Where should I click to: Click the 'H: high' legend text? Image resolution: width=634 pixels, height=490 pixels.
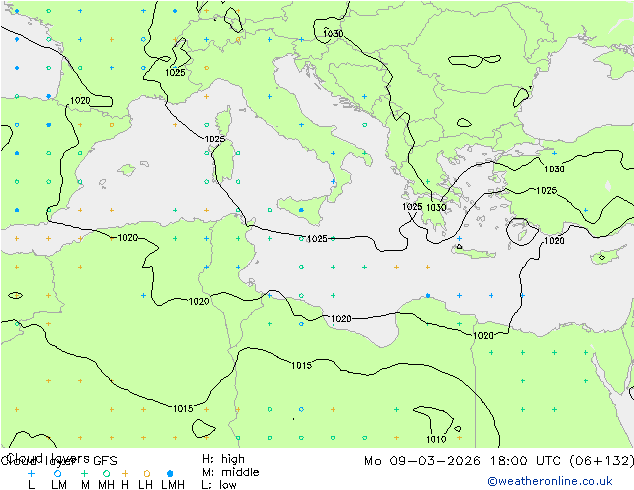coord(223,459)
